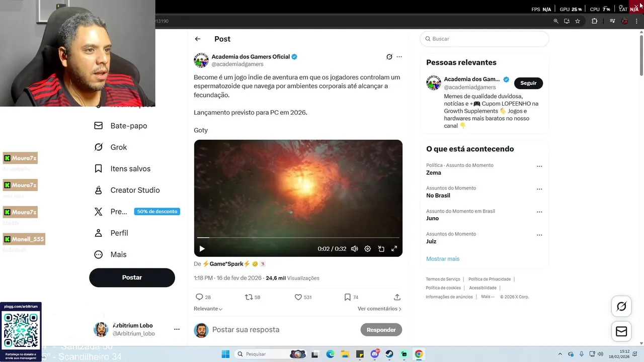
Task: Open Discord from the taskbar
Action: (375, 354)
